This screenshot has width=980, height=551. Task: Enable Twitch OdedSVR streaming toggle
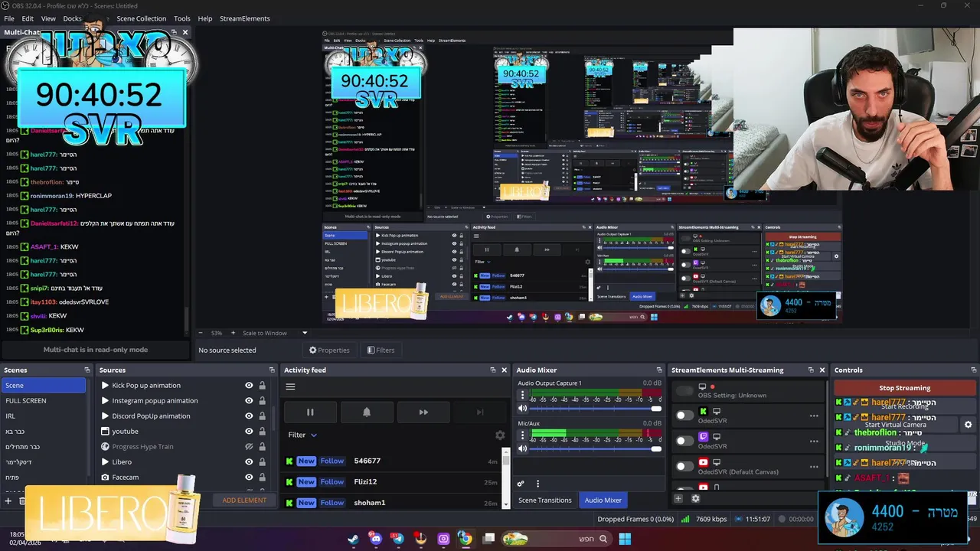684,441
